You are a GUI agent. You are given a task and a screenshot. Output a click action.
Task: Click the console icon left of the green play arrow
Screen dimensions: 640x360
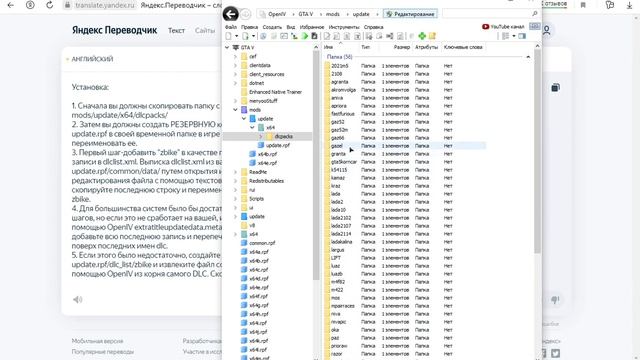coord(284,36)
